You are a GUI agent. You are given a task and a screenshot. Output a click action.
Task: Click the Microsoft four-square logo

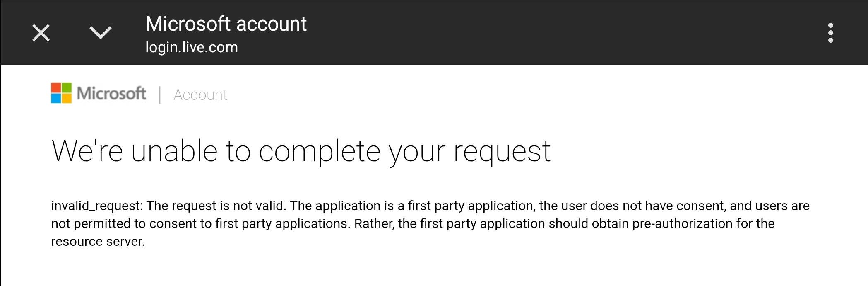tap(61, 93)
